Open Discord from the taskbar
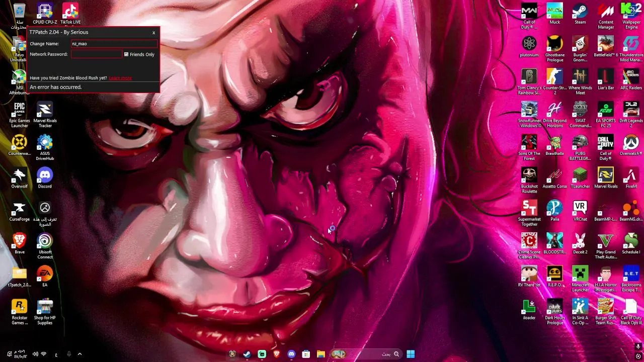 [x=291, y=354]
